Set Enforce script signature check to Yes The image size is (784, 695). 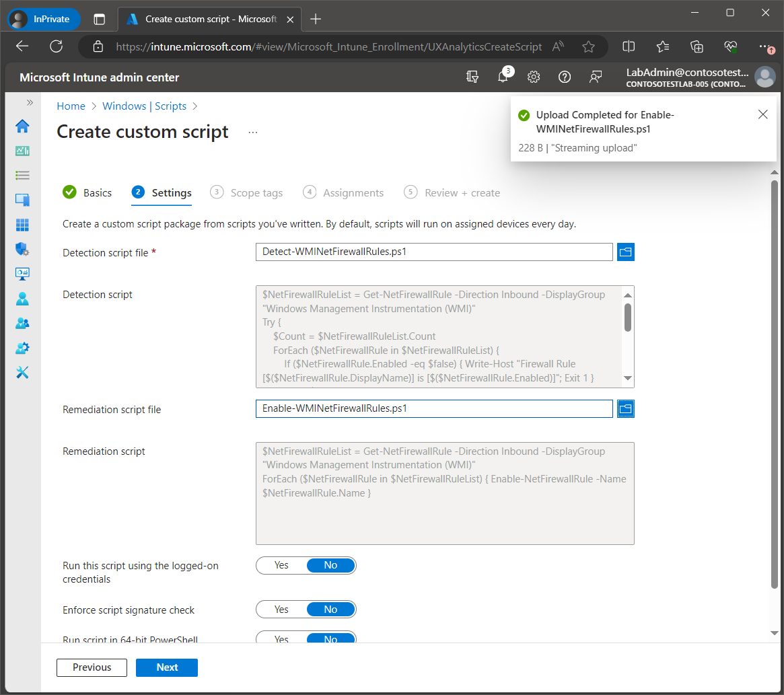[281, 610]
